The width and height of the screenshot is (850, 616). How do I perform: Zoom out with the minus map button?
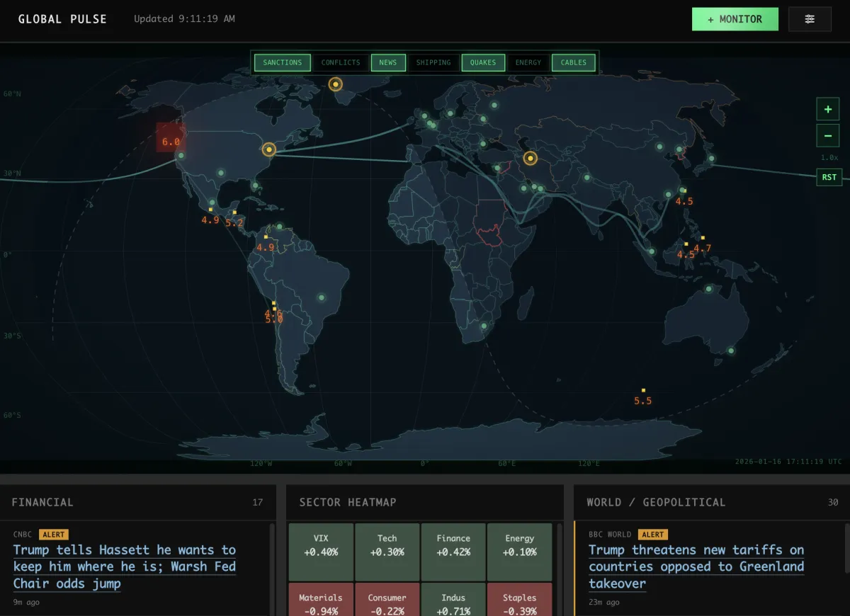[x=827, y=135]
